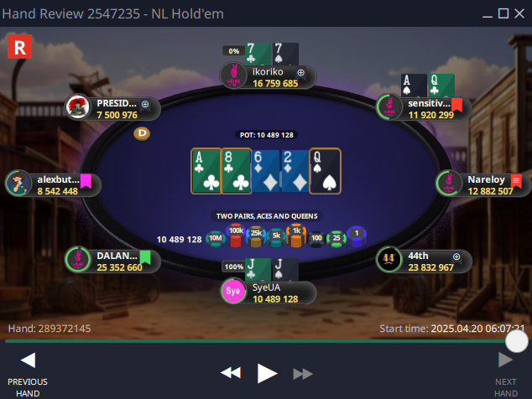532x399 pixels.
Task: Click PRESID... player avatar picture
Action: coord(78,107)
